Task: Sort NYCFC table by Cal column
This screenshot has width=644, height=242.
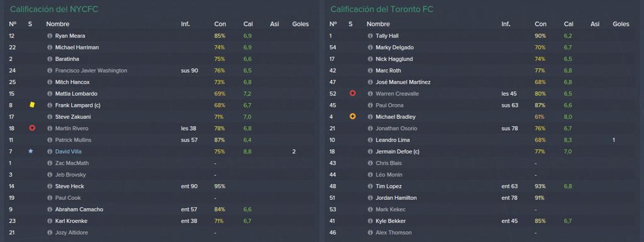Action: pyautogui.click(x=248, y=24)
